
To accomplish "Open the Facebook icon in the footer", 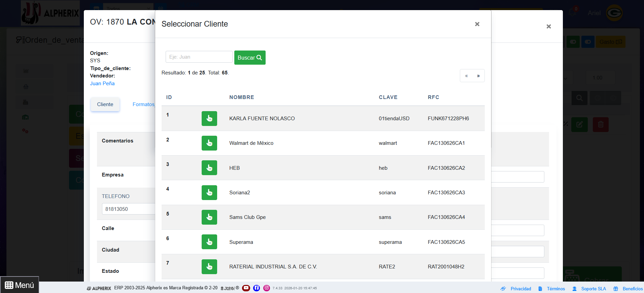I will click(x=257, y=288).
